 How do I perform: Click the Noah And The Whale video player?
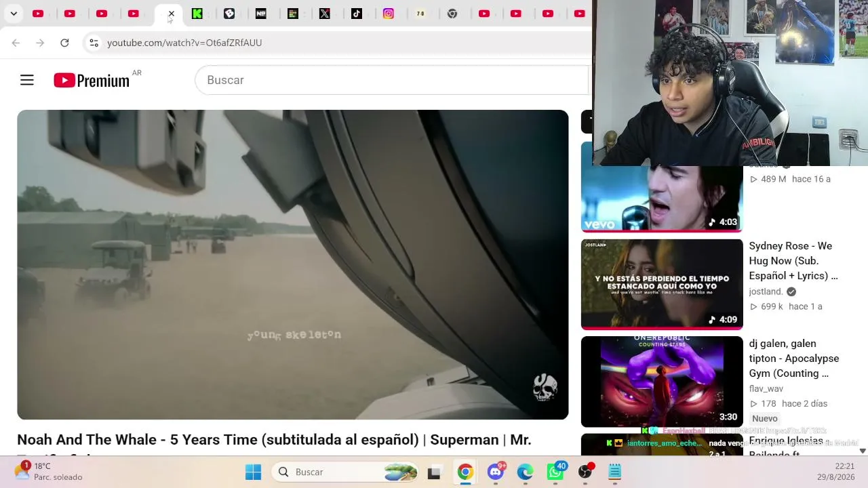pos(293,264)
